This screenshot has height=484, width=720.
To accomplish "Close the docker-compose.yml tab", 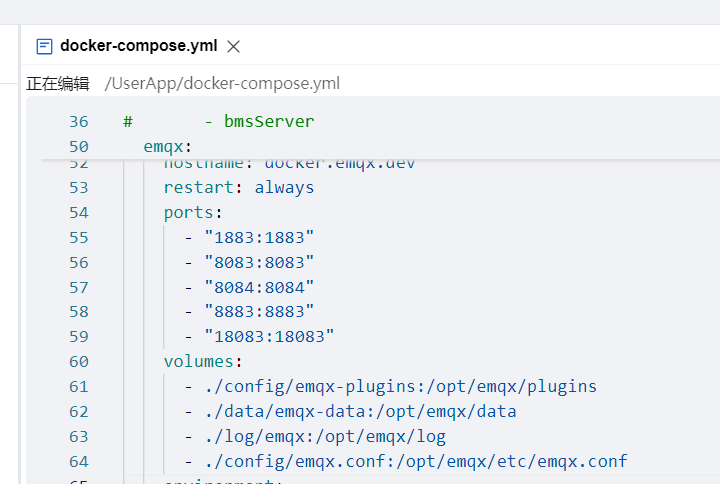I will 234,46.
